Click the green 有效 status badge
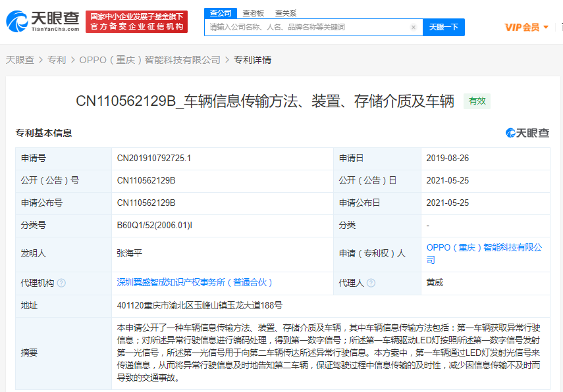Screen dimensions: 563x392 (x=476, y=101)
